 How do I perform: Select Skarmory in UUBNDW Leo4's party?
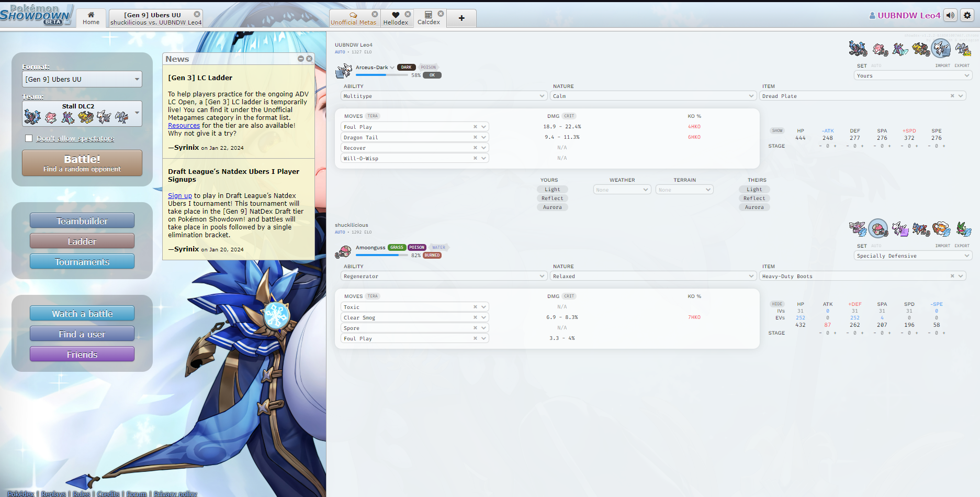963,49
